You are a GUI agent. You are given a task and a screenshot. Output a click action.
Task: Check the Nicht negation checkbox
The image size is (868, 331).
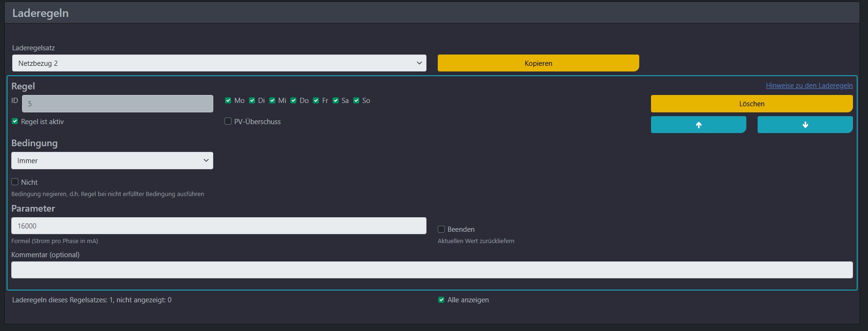[x=15, y=182]
